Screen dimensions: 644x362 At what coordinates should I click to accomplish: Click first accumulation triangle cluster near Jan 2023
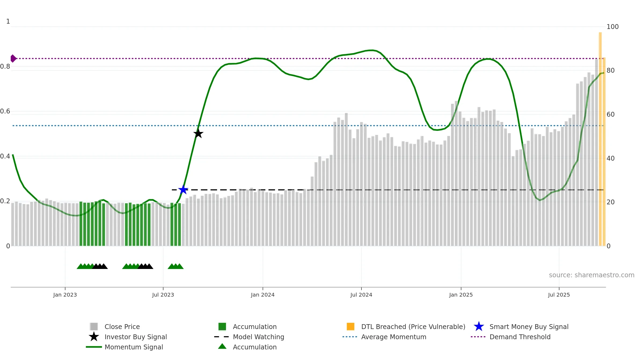(92, 266)
